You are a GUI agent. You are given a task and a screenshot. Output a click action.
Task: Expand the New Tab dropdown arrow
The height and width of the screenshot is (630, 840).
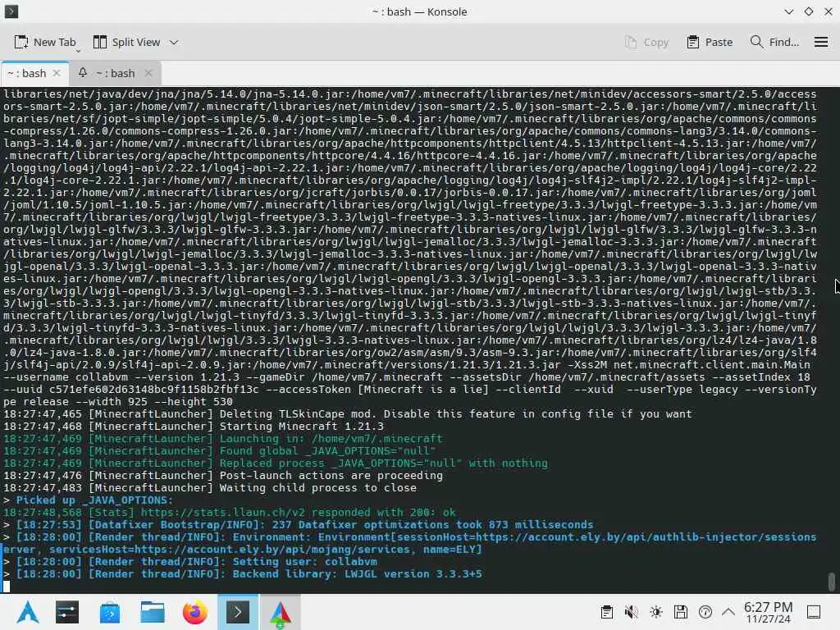(x=78, y=52)
